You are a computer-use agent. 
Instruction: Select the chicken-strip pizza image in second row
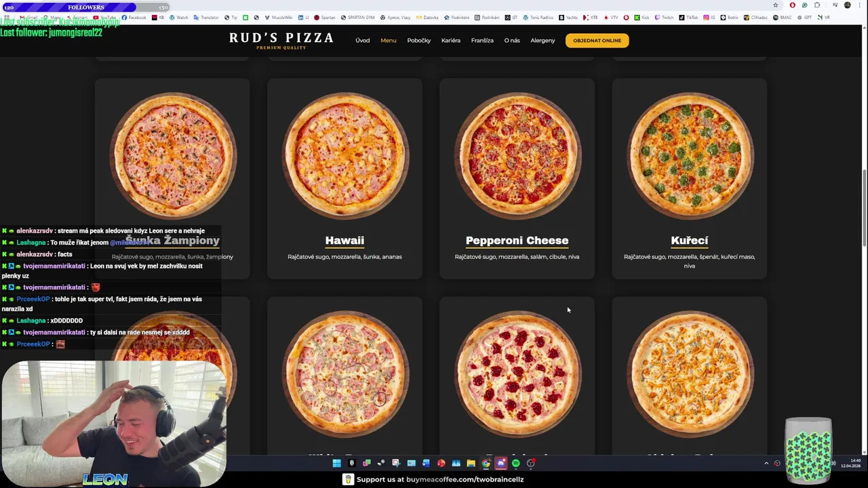pyautogui.click(x=690, y=374)
